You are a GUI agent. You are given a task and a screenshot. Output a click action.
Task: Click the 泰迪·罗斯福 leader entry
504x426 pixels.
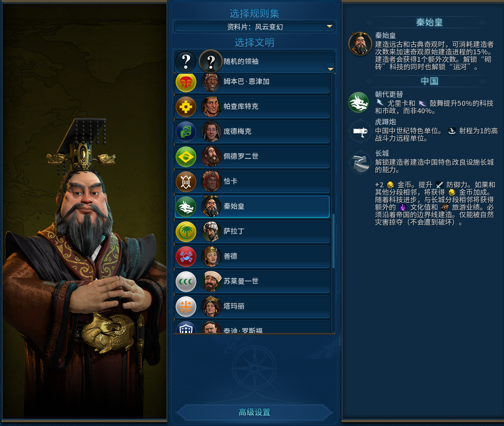pyautogui.click(x=252, y=327)
